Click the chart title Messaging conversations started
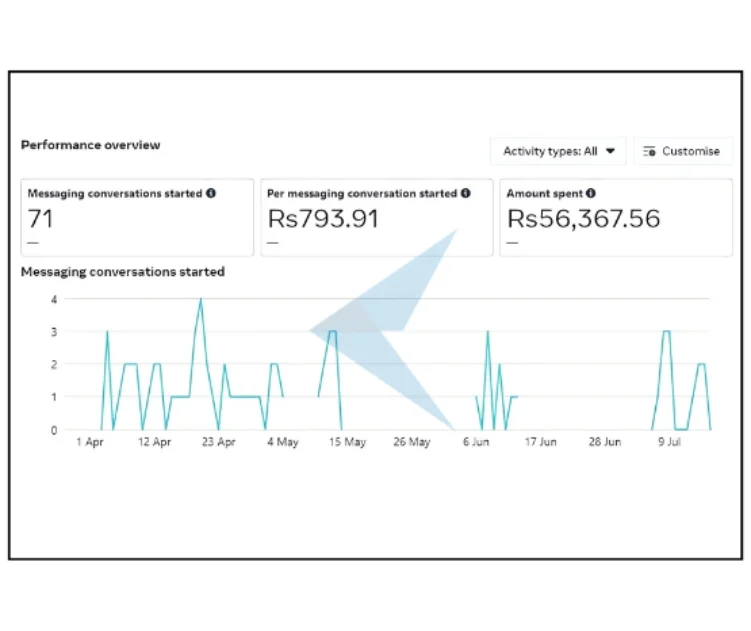Viewport: 751px width, 631px height. [122, 272]
